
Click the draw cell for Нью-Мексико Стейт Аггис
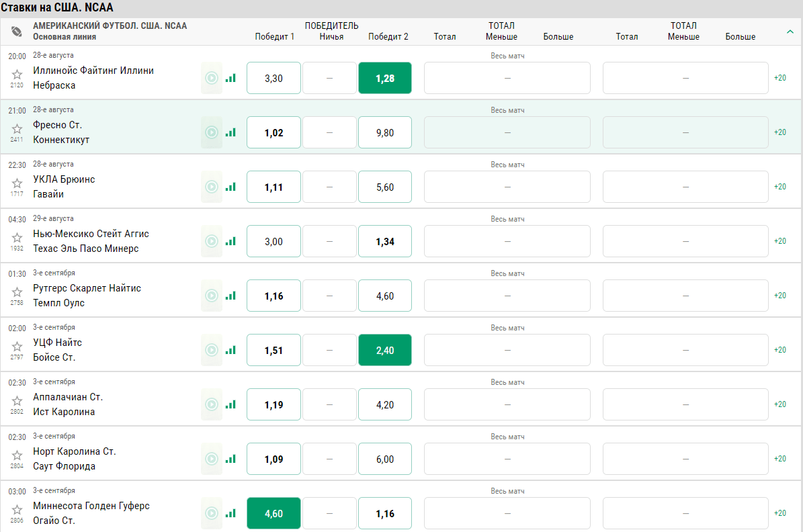tap(329, 241)
